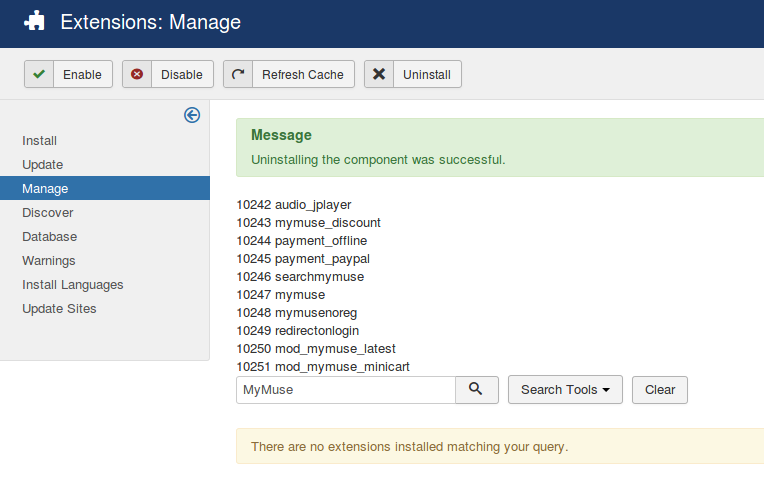This screenshot has height=482, width=764.
Task: Select Manage in the sidebar
Action: coord(45,189)
